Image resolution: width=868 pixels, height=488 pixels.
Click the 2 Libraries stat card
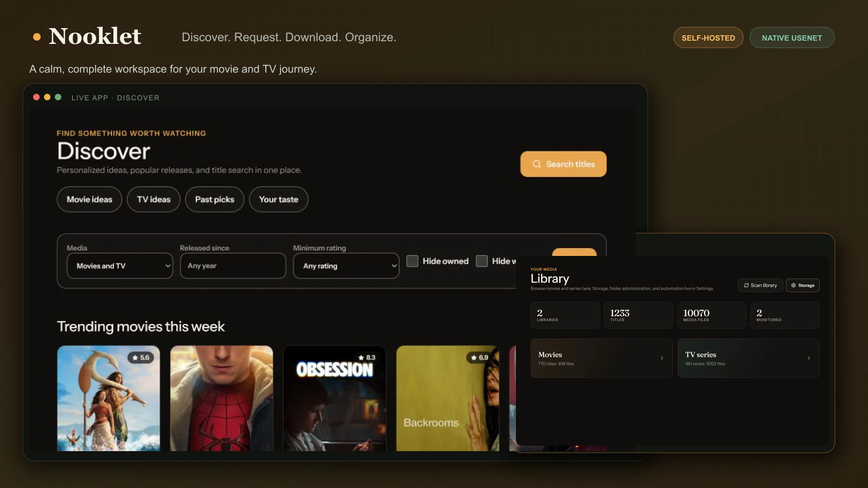[x=565, y=315]
